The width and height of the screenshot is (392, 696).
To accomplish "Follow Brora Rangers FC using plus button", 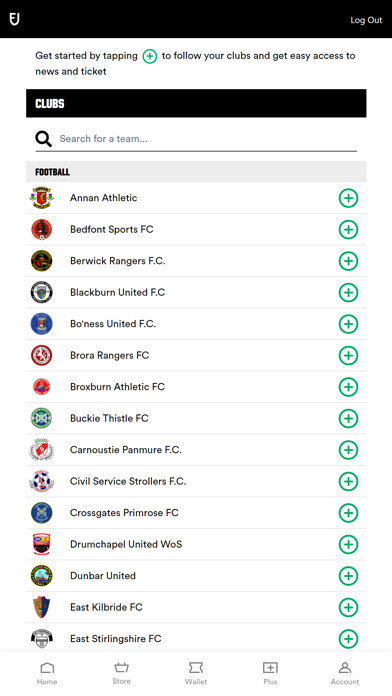I will click(348, 356).
